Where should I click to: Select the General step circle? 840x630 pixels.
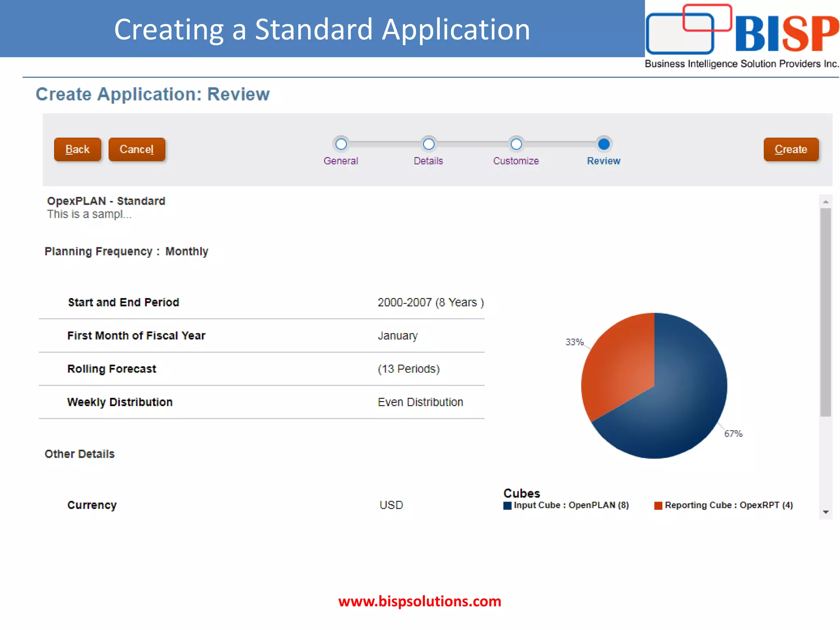pos(341,144)
